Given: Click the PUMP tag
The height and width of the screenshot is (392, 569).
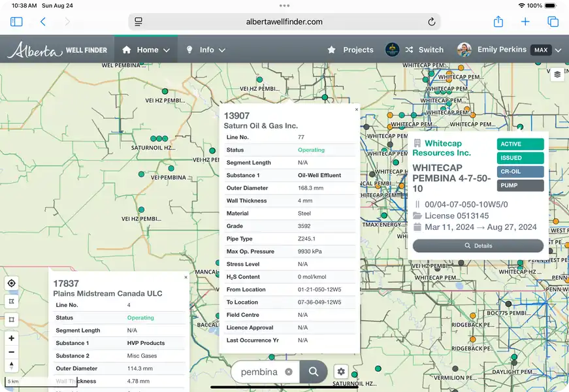Looking at the screenshot, I should tap(520, 186).
